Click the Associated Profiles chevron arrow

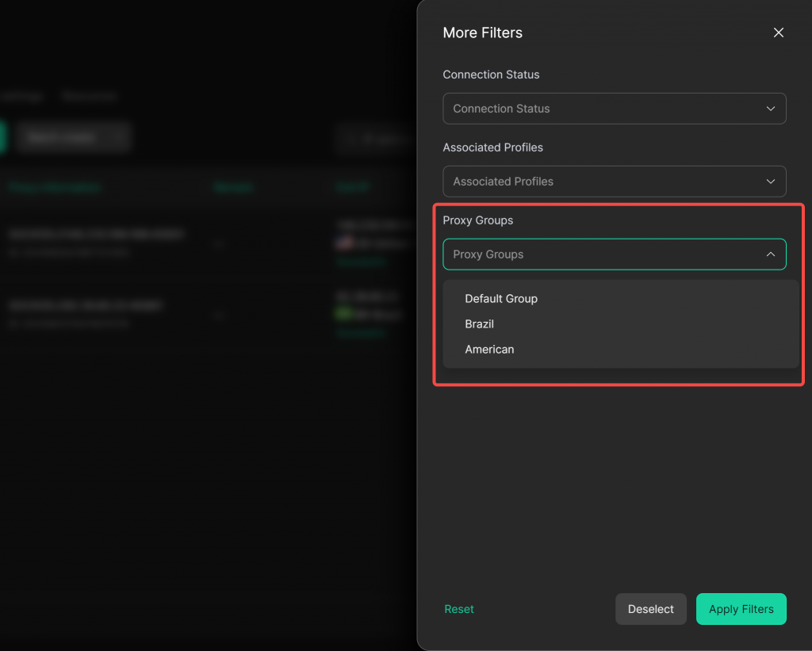click(x=770, y=182)
